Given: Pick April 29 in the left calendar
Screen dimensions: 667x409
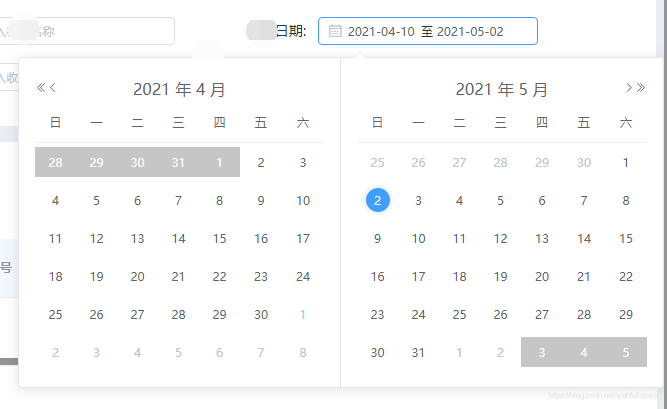Looking at the screenshot, I should point(219,315).
